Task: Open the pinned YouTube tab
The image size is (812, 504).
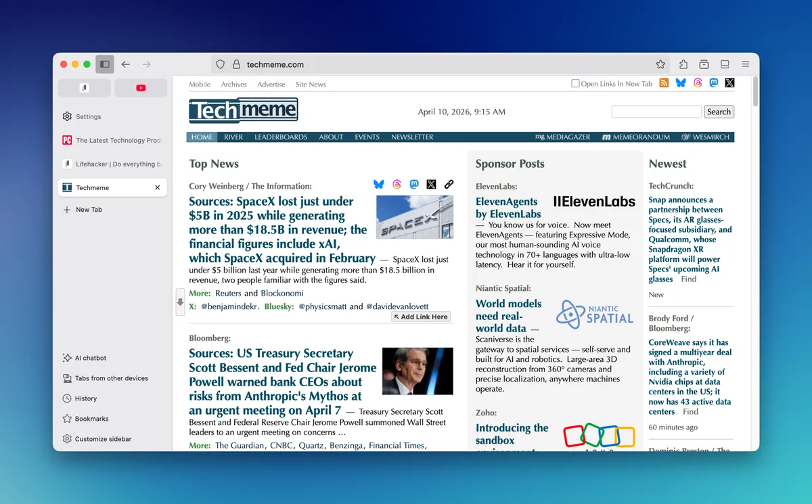Action: [141, 88]
